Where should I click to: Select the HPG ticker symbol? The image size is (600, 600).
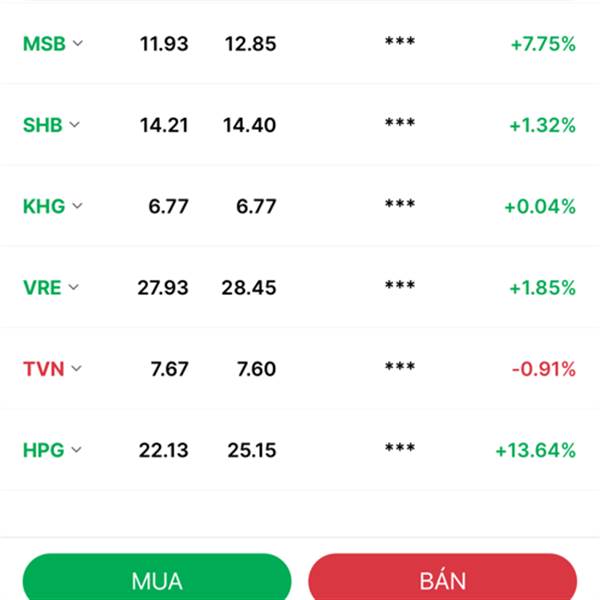[x=44, y=450]
